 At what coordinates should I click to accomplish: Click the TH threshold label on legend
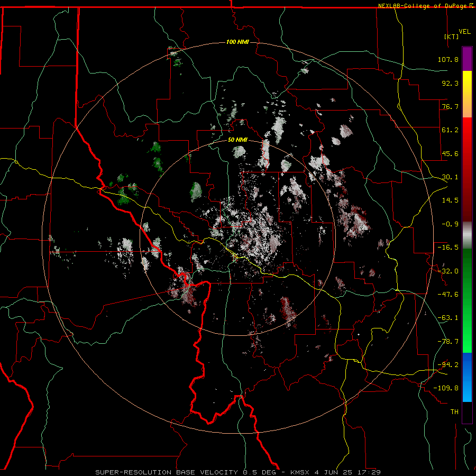[x=454, y=412]
